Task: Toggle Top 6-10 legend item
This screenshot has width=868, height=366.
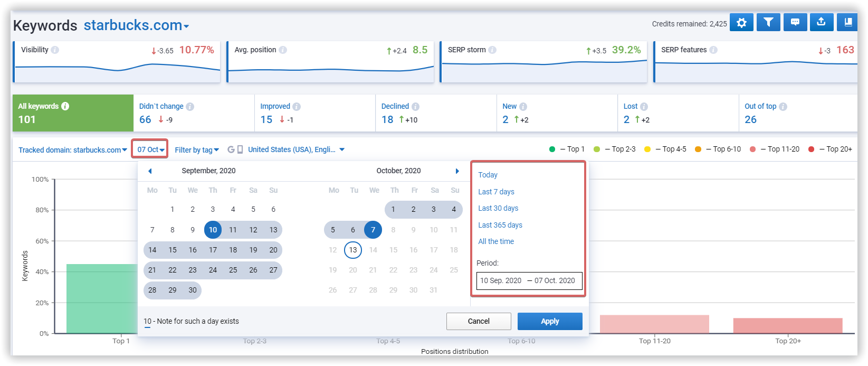Action: click(x=718, y=149)
